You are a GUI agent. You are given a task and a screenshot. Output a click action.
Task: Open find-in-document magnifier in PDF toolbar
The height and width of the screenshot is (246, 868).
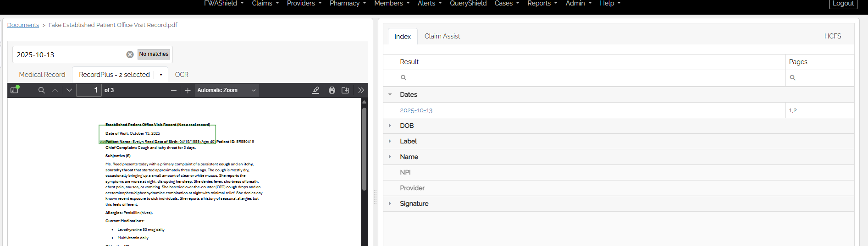[42, 90]
